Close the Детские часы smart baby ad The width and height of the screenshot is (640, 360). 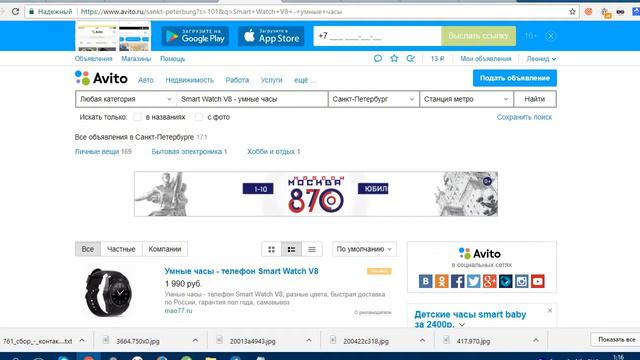550,311
